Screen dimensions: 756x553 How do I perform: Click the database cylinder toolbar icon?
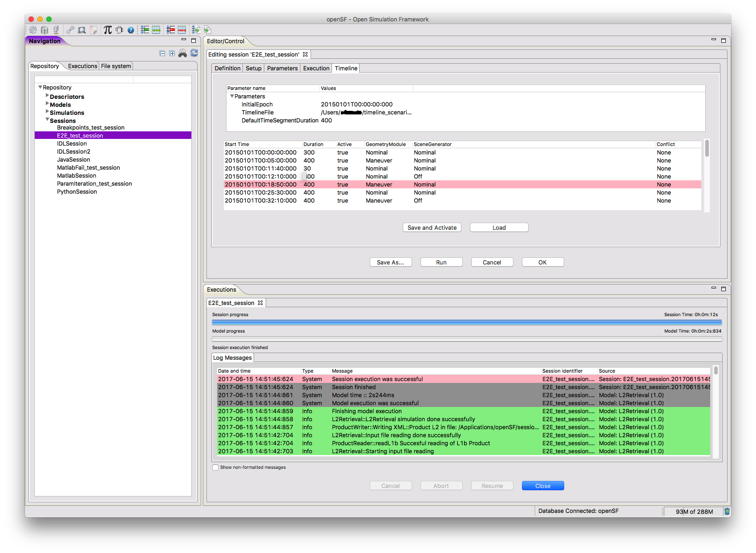(x=44, y=30)
